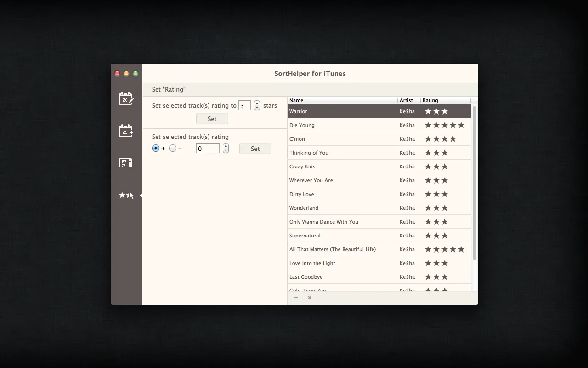Click the stepper beside the 0 field
This screenshot has height=368, width=588.
pos(226,148)
